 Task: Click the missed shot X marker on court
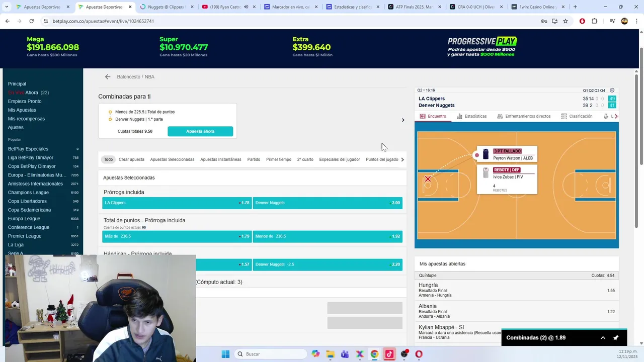coord(428,179)
